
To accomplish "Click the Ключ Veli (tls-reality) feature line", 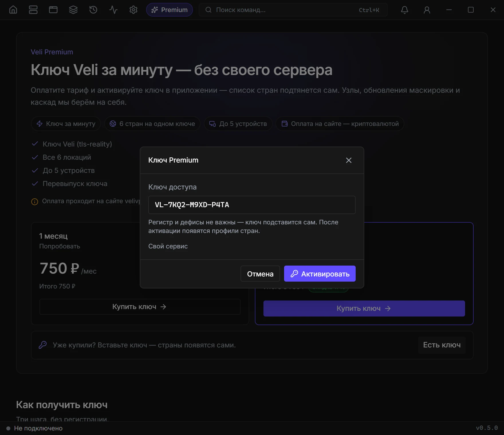I will click(77, 144).
